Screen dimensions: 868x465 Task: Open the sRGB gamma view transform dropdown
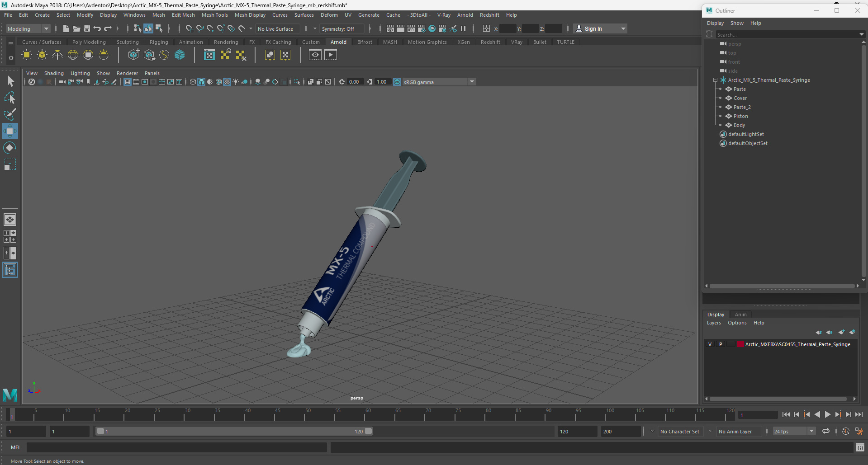[x=472, y=82]
